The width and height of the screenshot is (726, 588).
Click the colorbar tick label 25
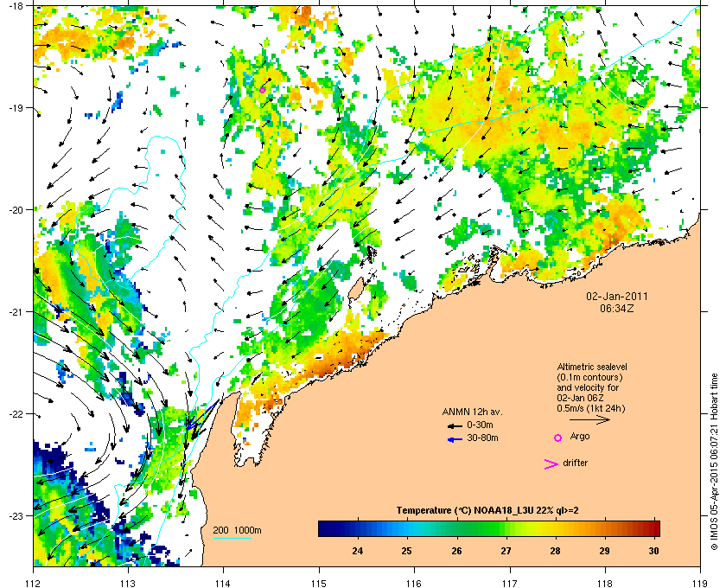(x=406, y=551)
